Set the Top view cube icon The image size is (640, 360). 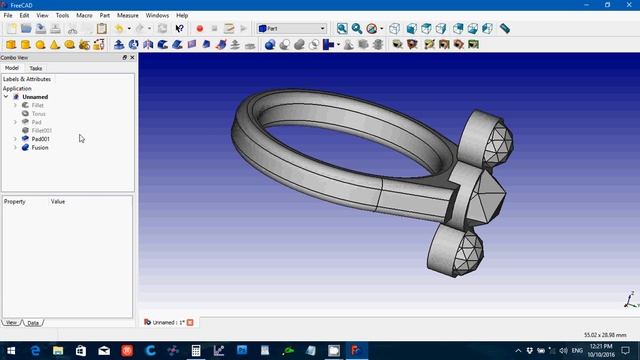(427, 29)
